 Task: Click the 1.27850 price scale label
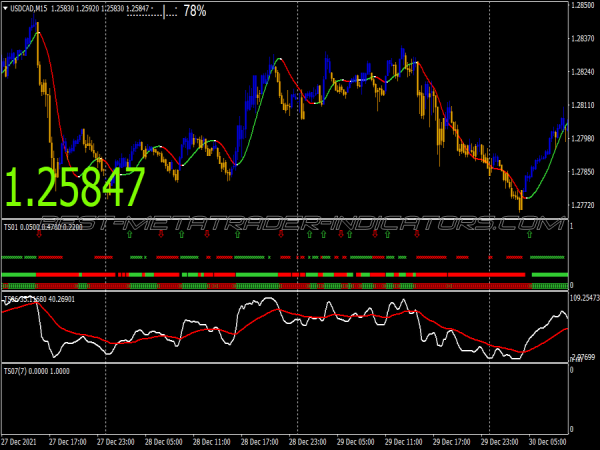pos(582,172)
